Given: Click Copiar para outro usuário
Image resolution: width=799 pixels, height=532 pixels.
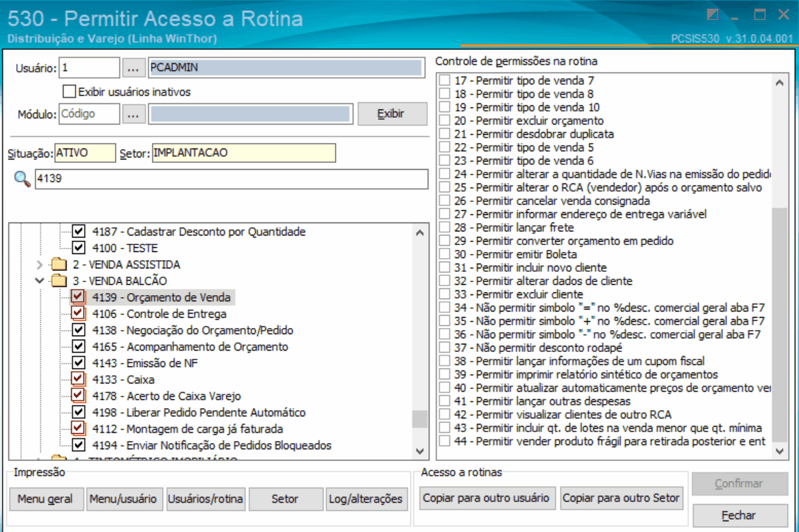Looking at the screenshot, I should [486, 498].
